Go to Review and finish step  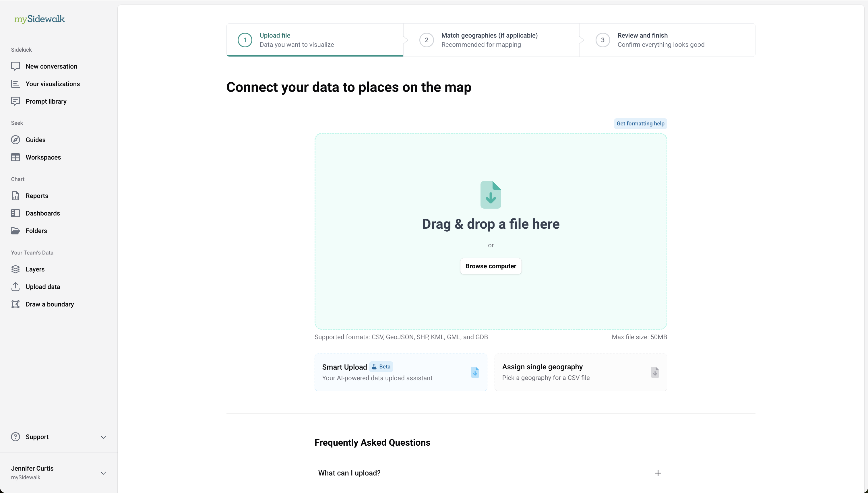[x=660, y=40]
